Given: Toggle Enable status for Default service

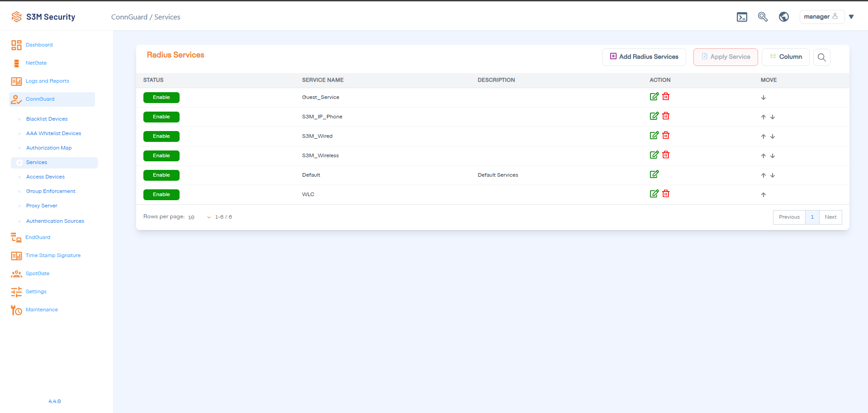Looking at the screenshot, I should click(161, 175).
